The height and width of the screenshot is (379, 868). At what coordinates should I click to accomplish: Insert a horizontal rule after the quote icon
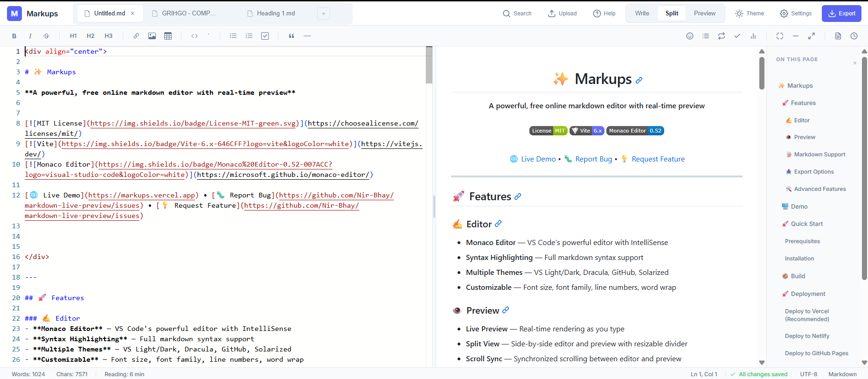pos(307,36)
